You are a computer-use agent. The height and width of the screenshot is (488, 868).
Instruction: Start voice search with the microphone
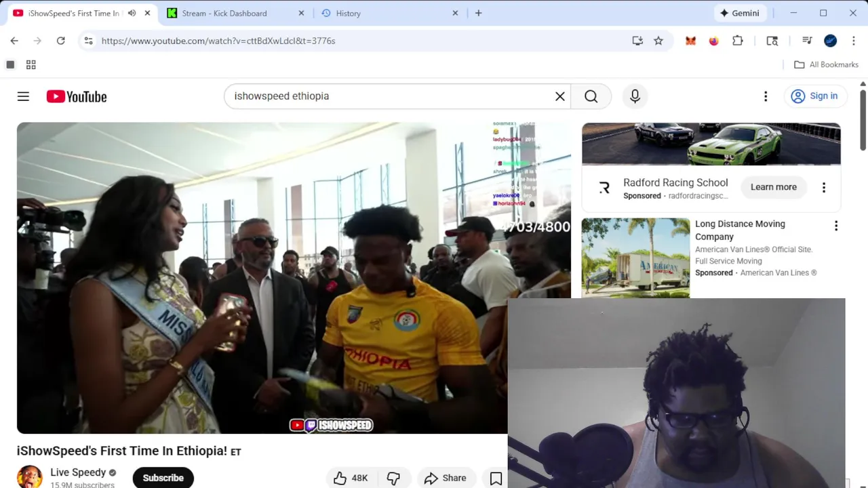click(635, 96)
